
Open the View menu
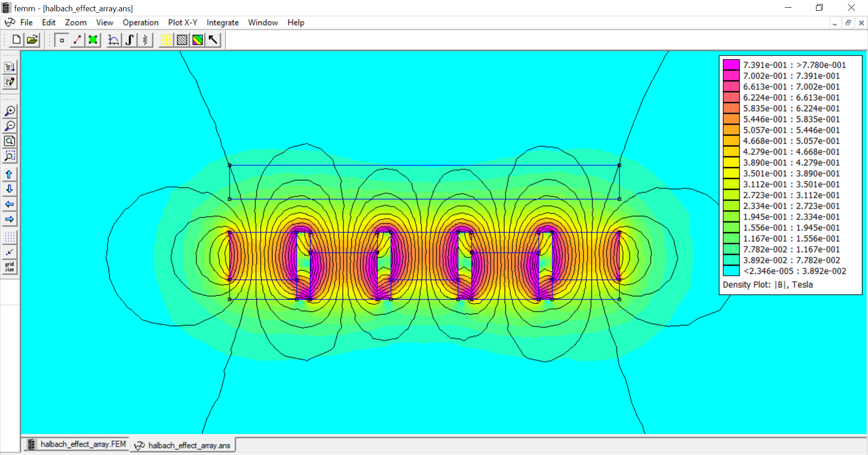[104, 23]
